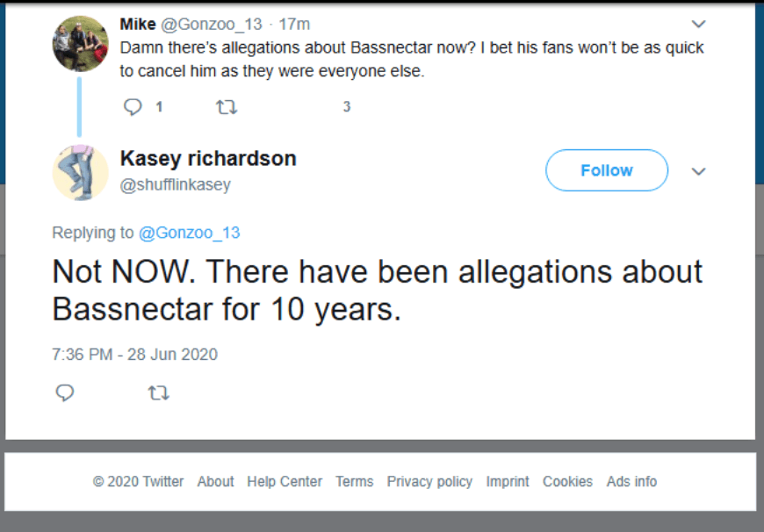
Task: Retweet Kasey richardson's reply
Action: (x=158, y=393)
